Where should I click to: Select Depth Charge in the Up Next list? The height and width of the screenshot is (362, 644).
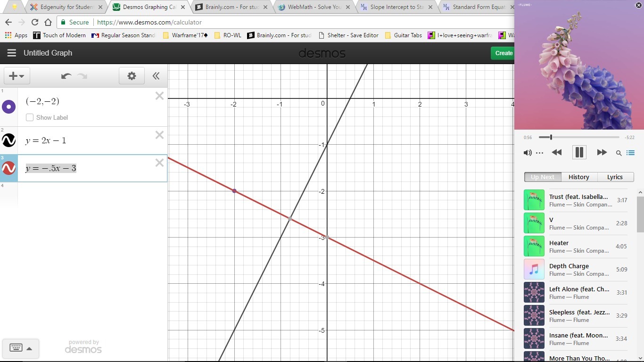pos(576,270)
